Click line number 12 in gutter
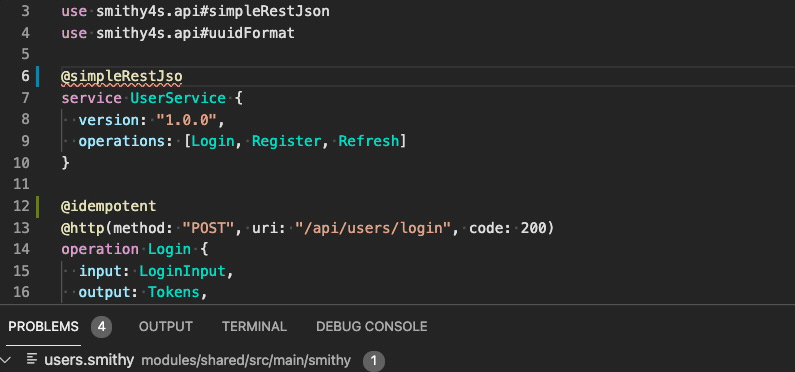 pos(21,206)
